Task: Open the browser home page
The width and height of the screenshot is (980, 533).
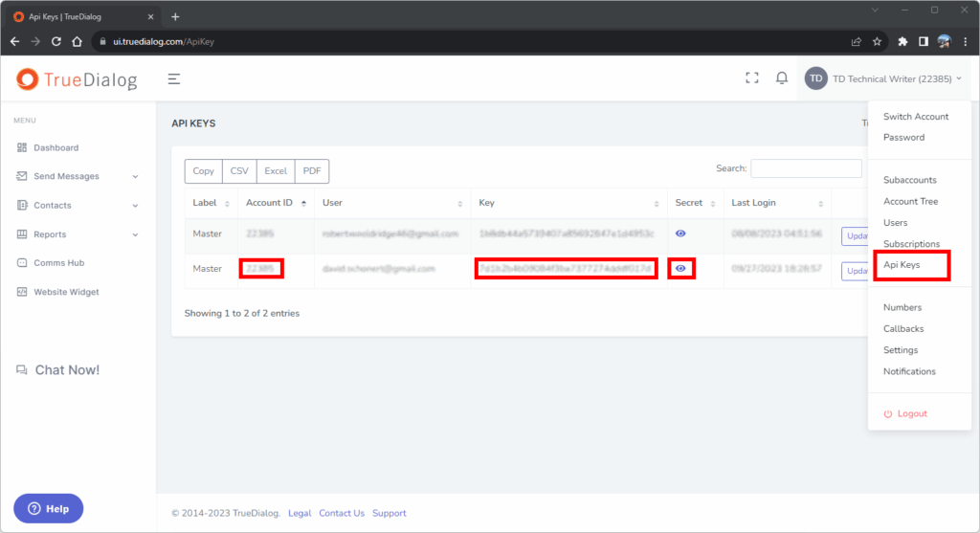Action: pos(77,41)
